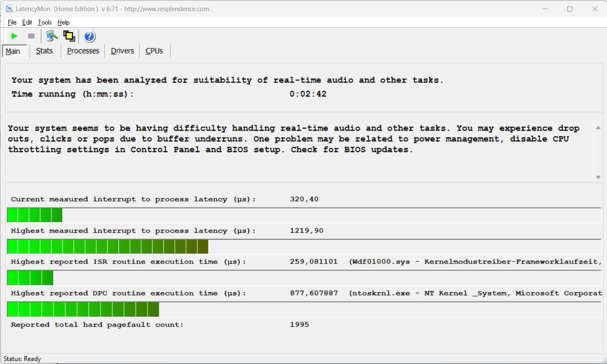Screen dimensions: 607x364
Task: Open help with the blue question mark icon
Action: coord(89,36)
